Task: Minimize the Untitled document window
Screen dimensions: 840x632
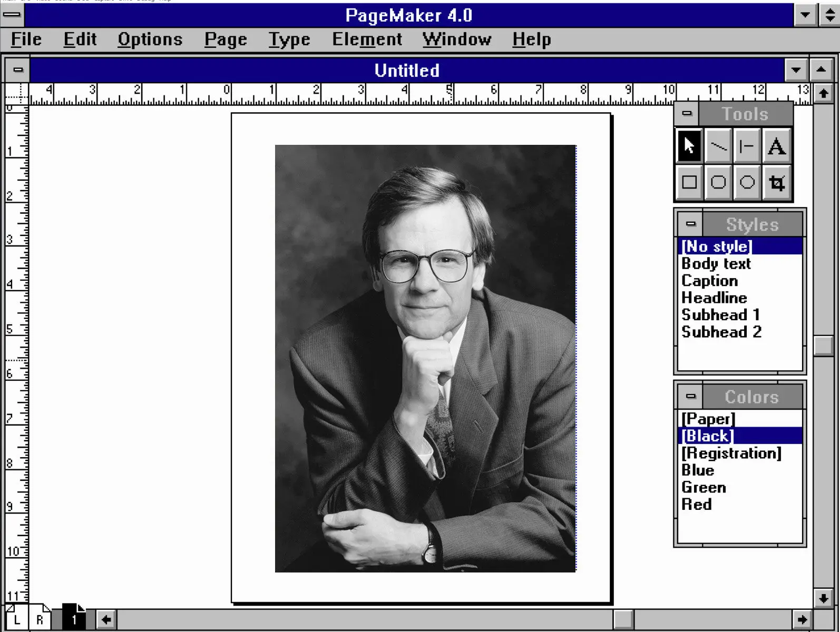Action: [x=796, y=70]
